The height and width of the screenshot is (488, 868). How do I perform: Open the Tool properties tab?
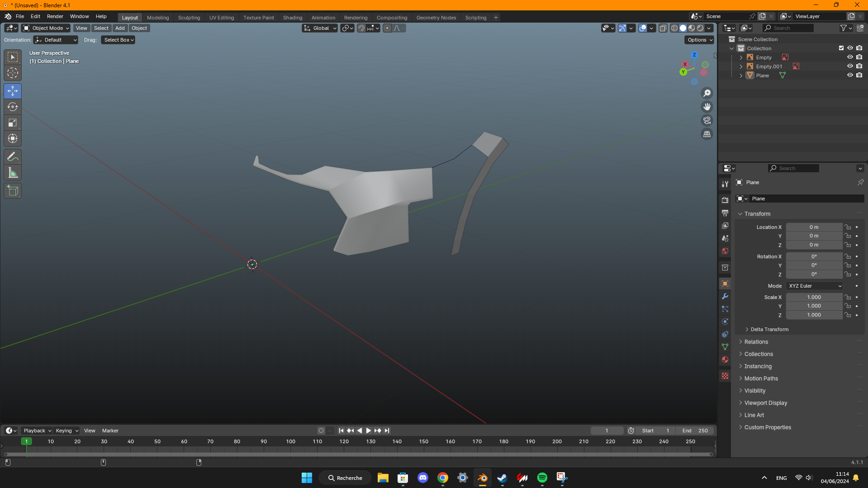click(725, 184)
